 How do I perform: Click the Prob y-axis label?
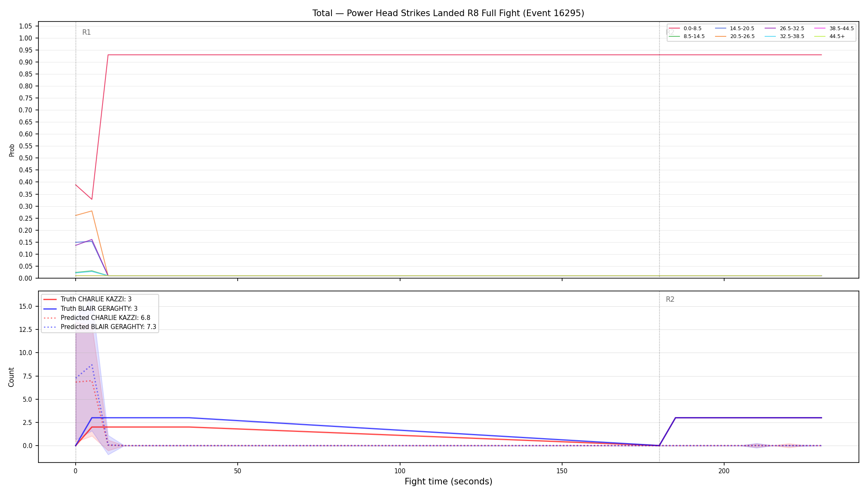[x=12, y=150]
